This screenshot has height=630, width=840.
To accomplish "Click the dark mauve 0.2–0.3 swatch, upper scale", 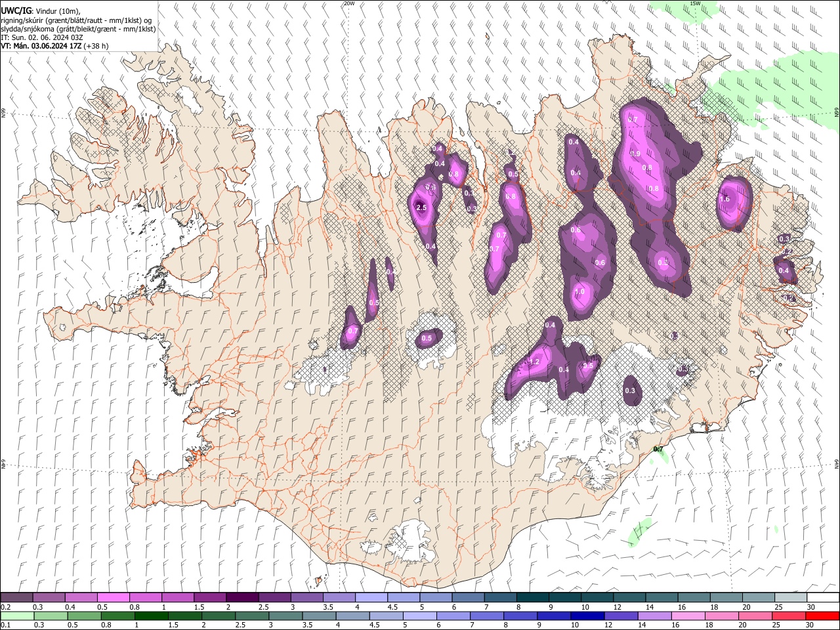I will (16, 597).
